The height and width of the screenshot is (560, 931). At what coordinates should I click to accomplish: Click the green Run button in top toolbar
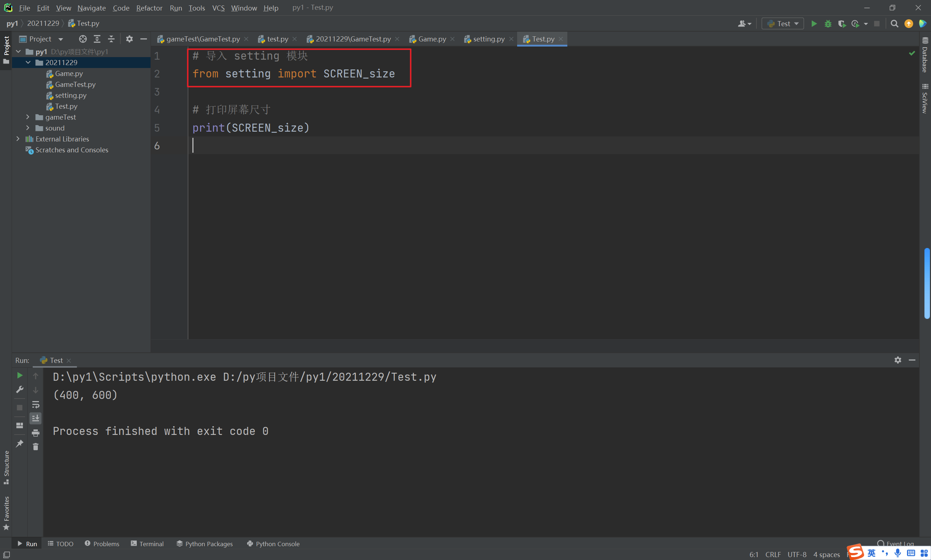coord(814,24)
